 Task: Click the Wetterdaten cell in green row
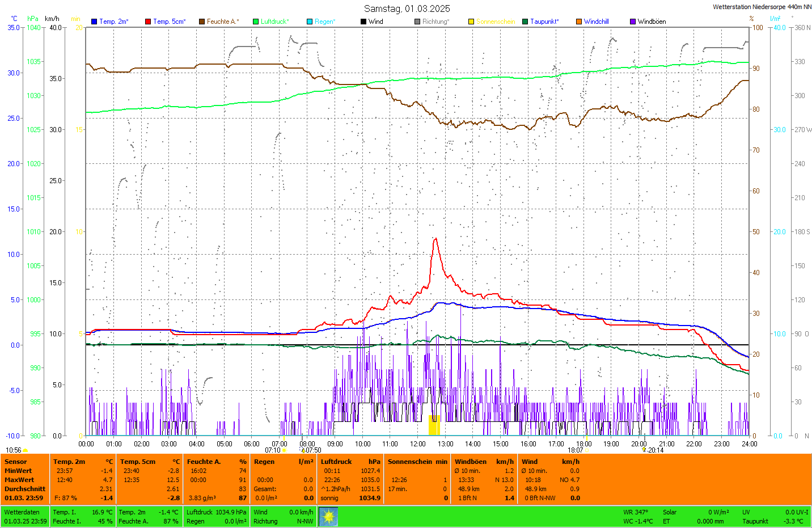coord(22,512)
